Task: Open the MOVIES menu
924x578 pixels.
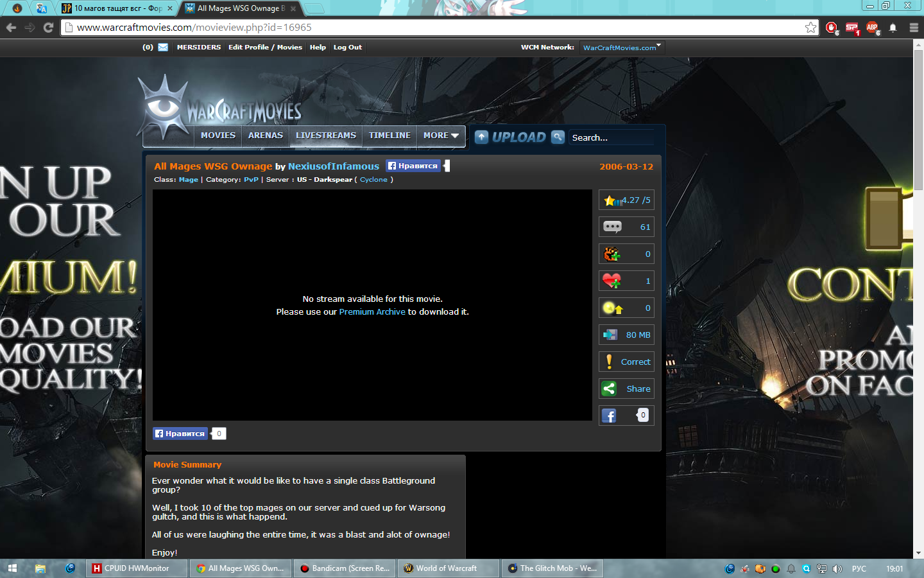Action: (x=218, y=136)
